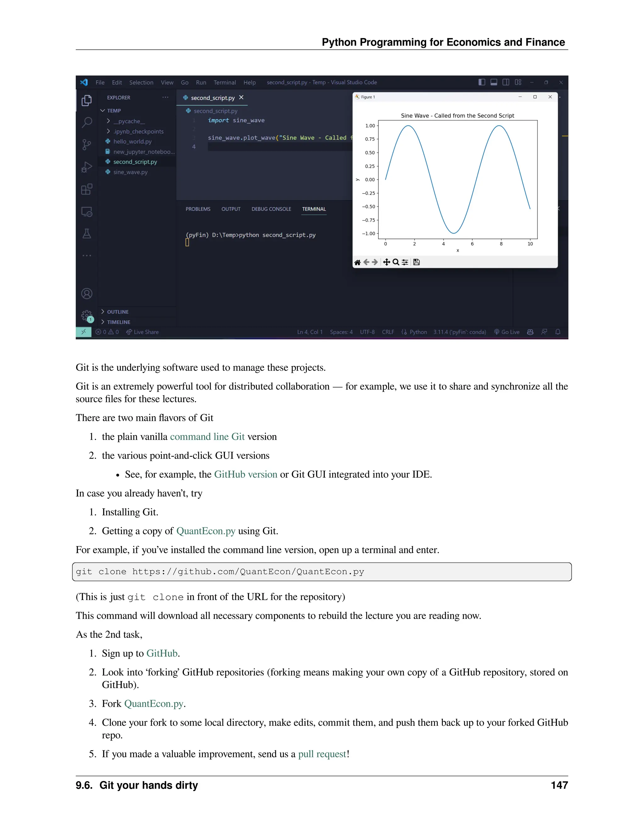Switch to the OUTPUT panel tab
Viewport: 644px width, 833px height.
click(231, 209)
